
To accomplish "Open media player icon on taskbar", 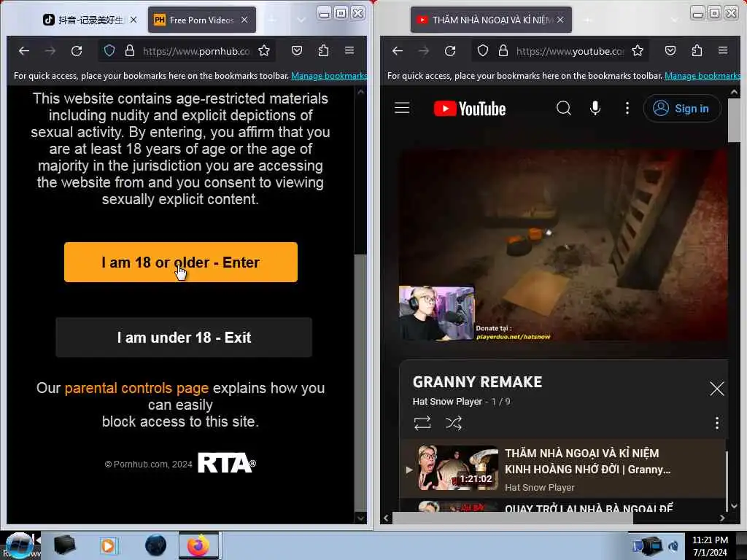I will (108, 545).
